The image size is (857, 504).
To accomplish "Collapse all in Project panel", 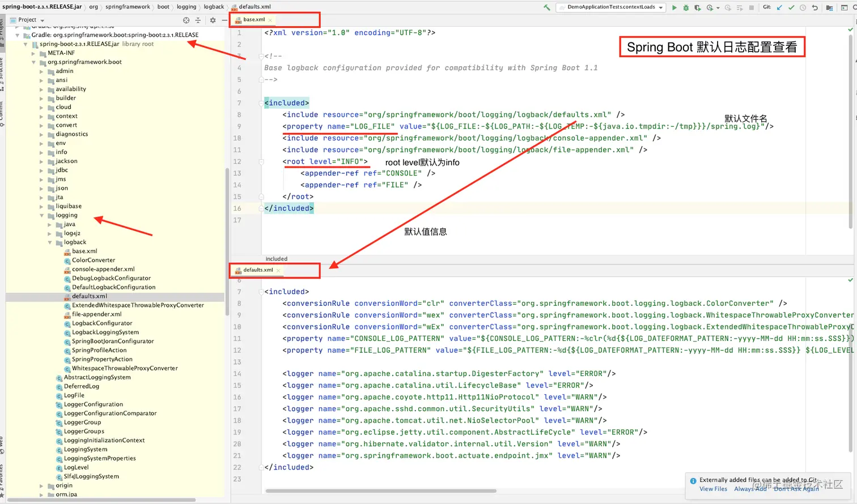I will (198, 20).
